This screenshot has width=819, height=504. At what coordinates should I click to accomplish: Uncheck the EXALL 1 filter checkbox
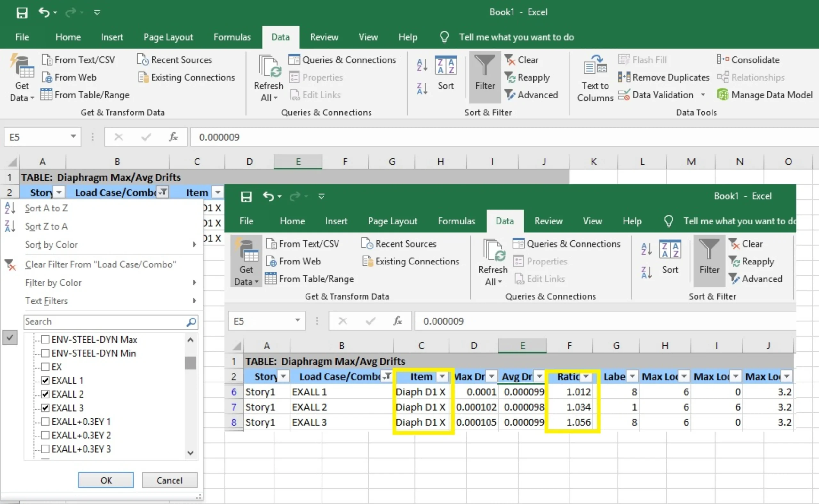pos(45,380)
